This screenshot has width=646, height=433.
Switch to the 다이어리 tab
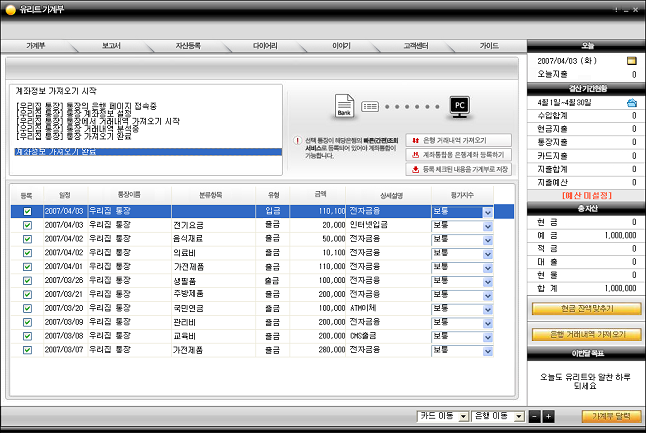[265, 46]
